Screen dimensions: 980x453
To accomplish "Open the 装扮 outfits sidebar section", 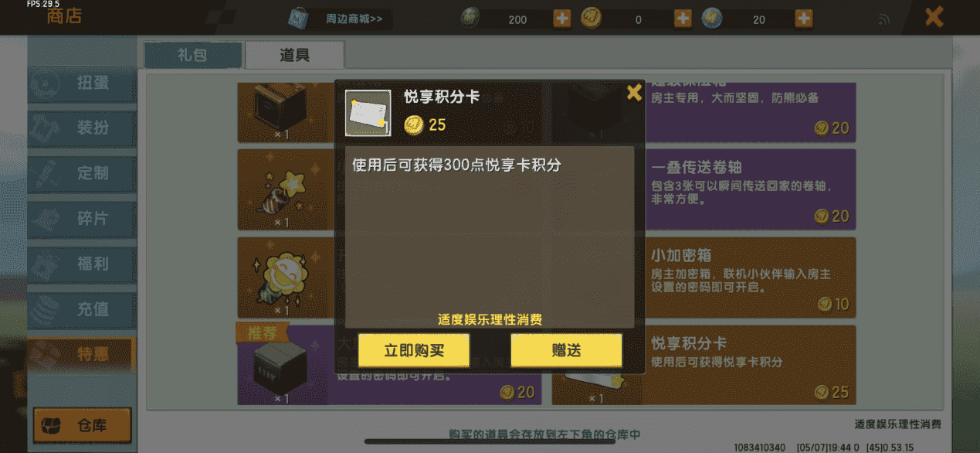I will [82, 128].
